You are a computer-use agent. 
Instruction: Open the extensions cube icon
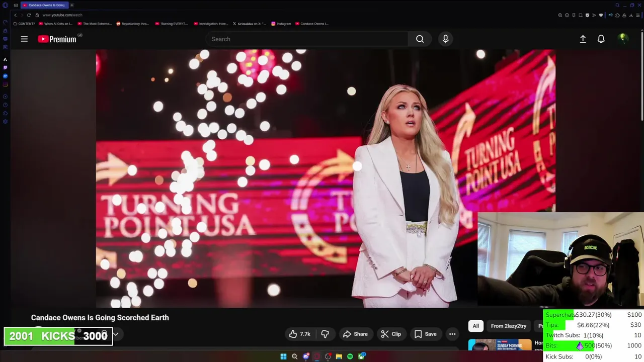point(617,15)
